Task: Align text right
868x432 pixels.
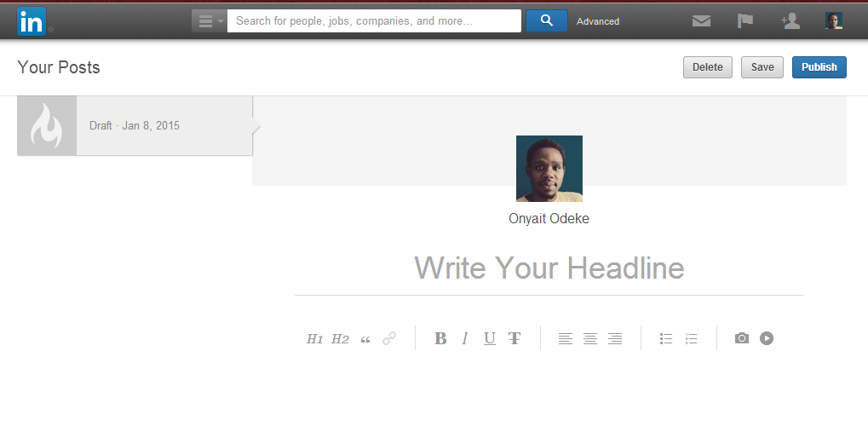Action: pos(615,338)
